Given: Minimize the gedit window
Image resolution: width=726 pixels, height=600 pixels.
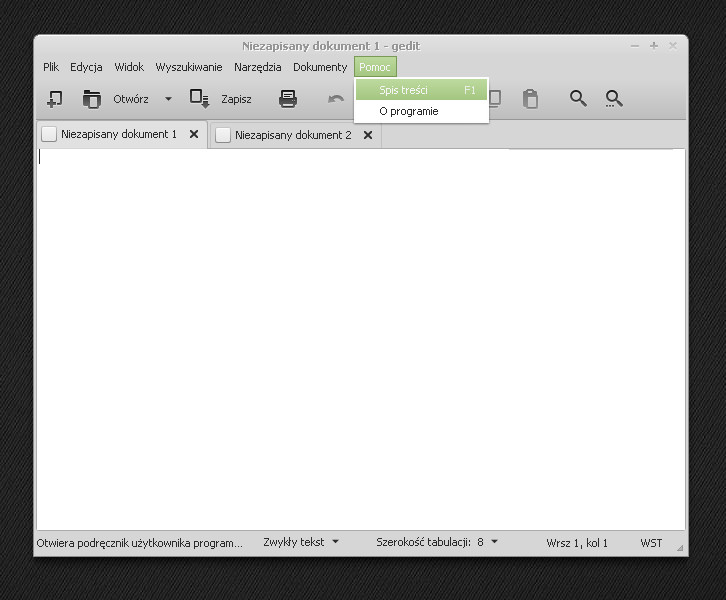Looking at the screenshot, I should pos(635,46).
